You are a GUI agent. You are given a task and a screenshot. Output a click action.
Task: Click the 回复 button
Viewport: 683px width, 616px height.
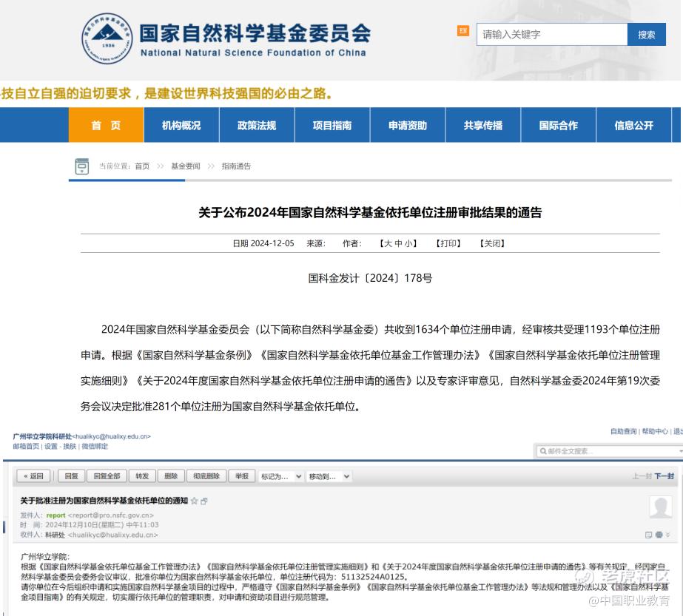coord(72,476)
